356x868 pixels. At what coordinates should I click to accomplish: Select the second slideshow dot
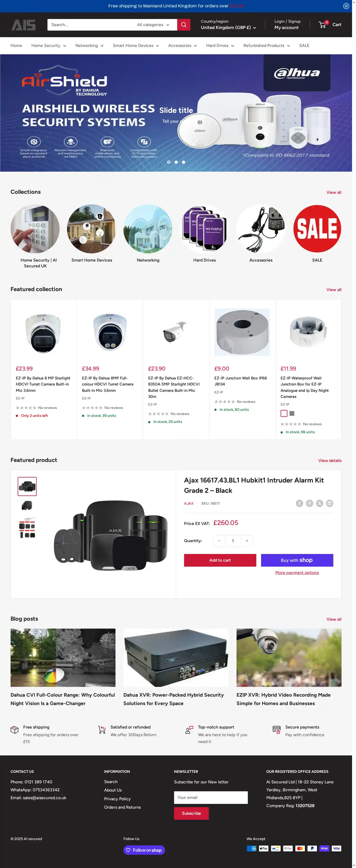click(176, 162)
